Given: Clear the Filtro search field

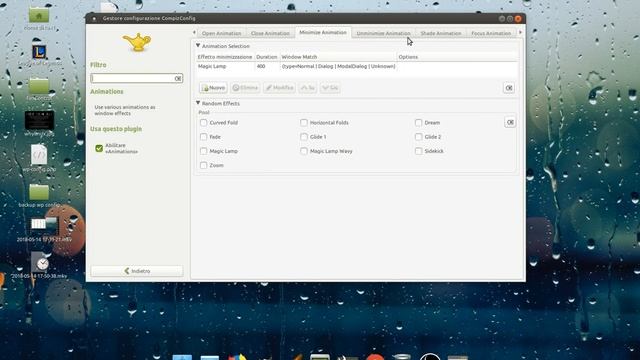Looking at the screenshot, I should point(178,78).
